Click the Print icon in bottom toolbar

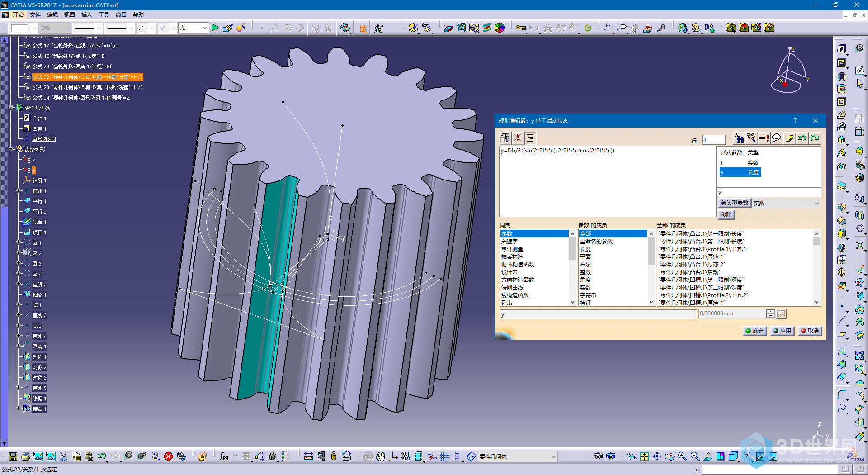tap(26, 456)
